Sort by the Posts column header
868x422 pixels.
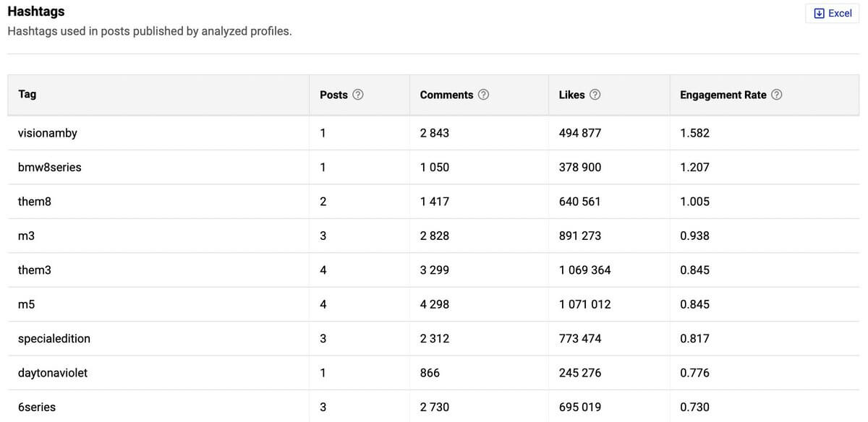[333, 95]
